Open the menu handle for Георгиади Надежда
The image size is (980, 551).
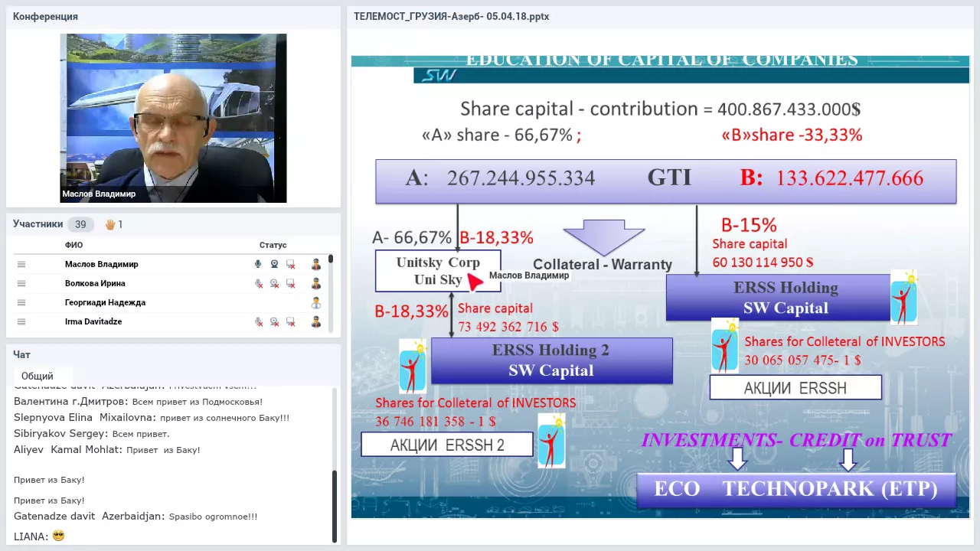(21, 302)
